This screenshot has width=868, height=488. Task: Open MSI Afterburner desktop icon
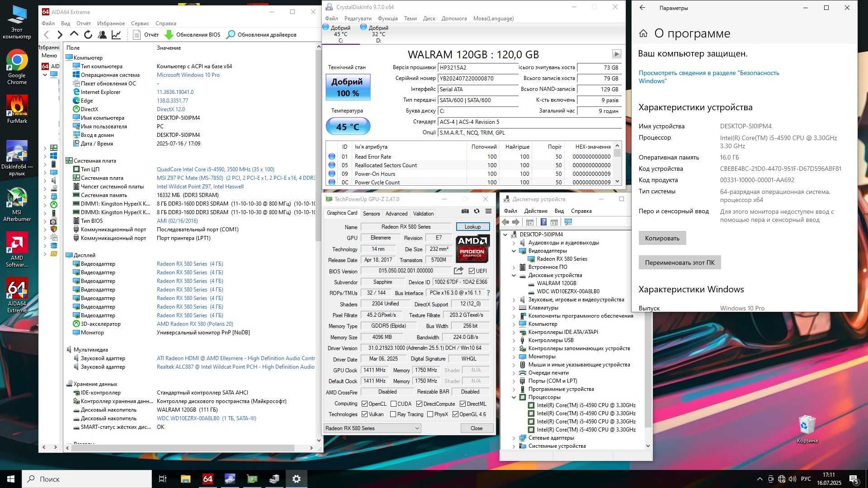coord(17,204)
